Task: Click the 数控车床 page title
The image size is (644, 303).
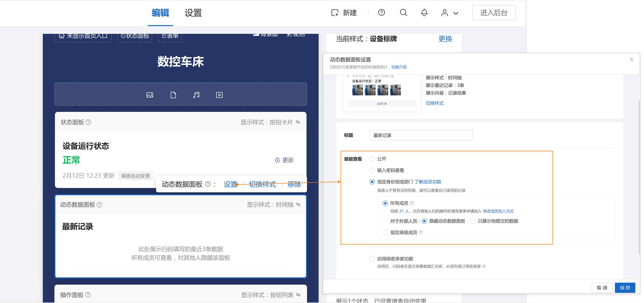Action: coord(180,62)
